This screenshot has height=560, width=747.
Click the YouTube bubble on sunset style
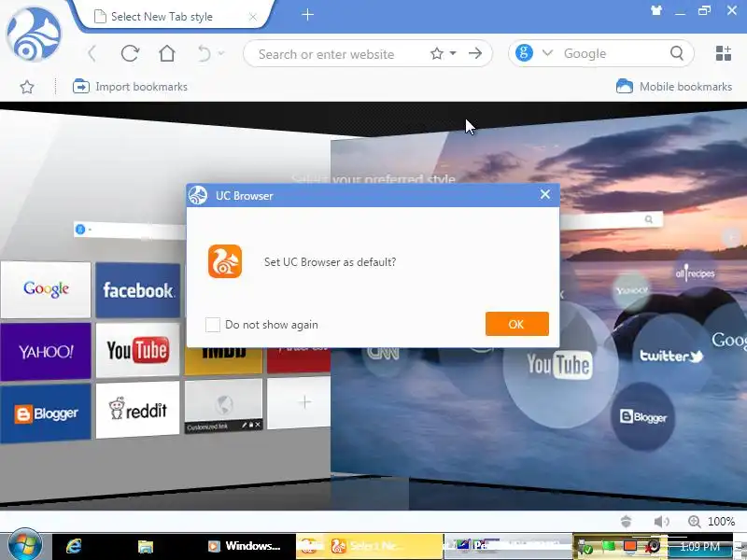559,365
